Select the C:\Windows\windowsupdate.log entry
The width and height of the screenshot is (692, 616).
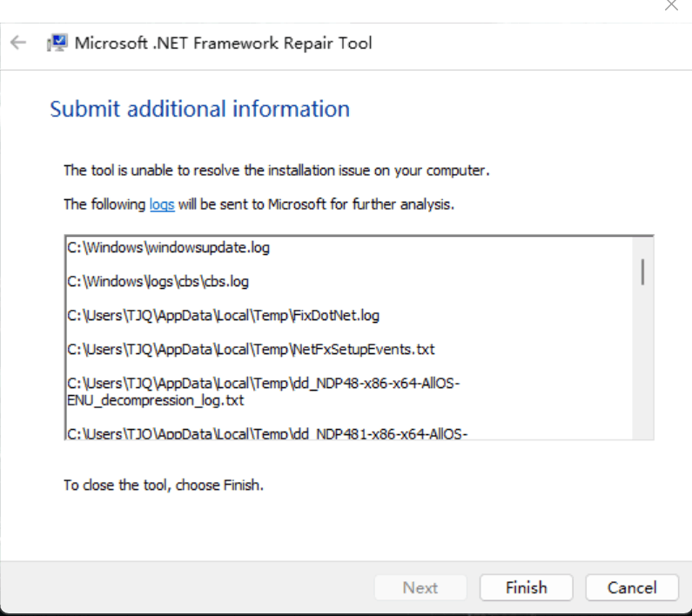click(x=168, y=248)
